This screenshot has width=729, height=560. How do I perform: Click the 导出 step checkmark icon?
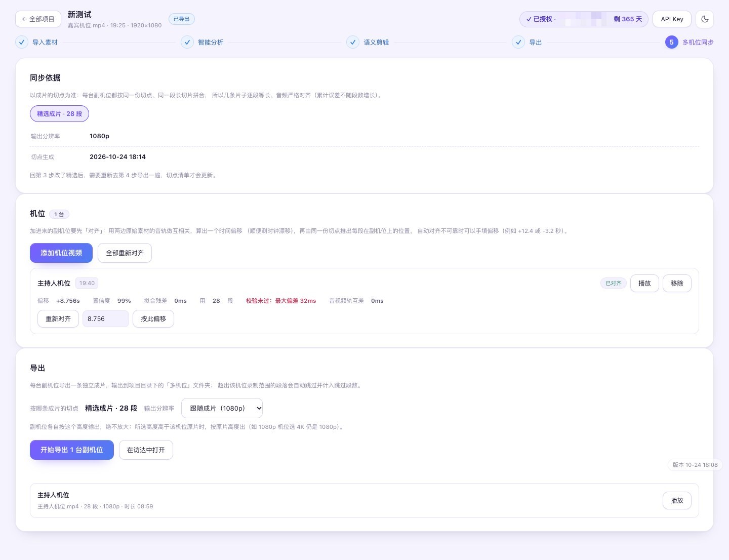tap(518, 43)
